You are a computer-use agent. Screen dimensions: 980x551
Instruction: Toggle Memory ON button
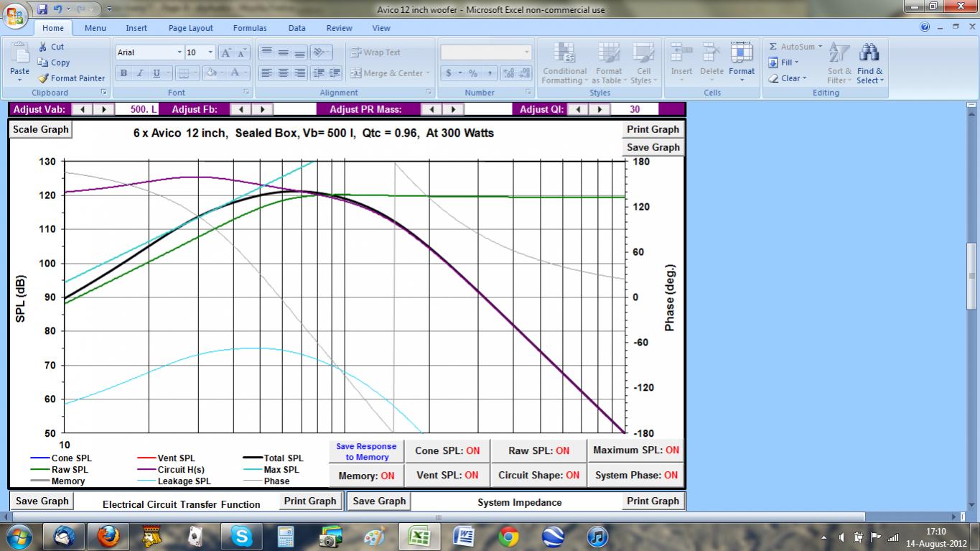click(366, 476)
